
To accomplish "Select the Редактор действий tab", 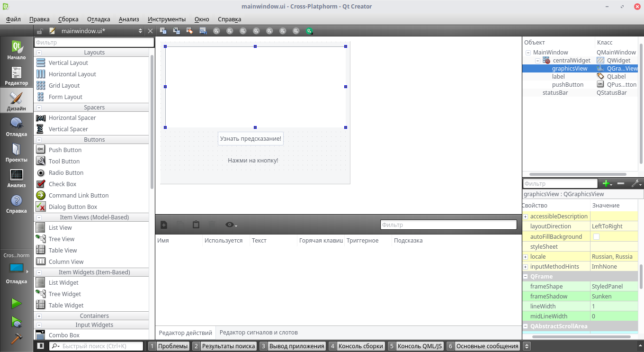I will coord(186,332).
